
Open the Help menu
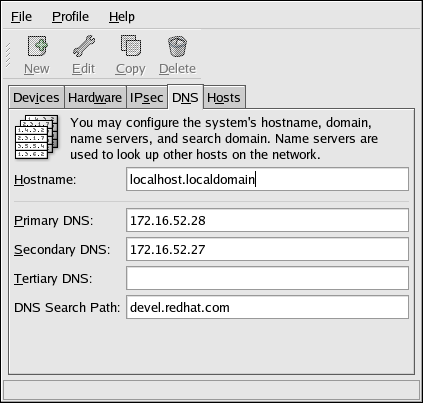(x=122, y=17)
